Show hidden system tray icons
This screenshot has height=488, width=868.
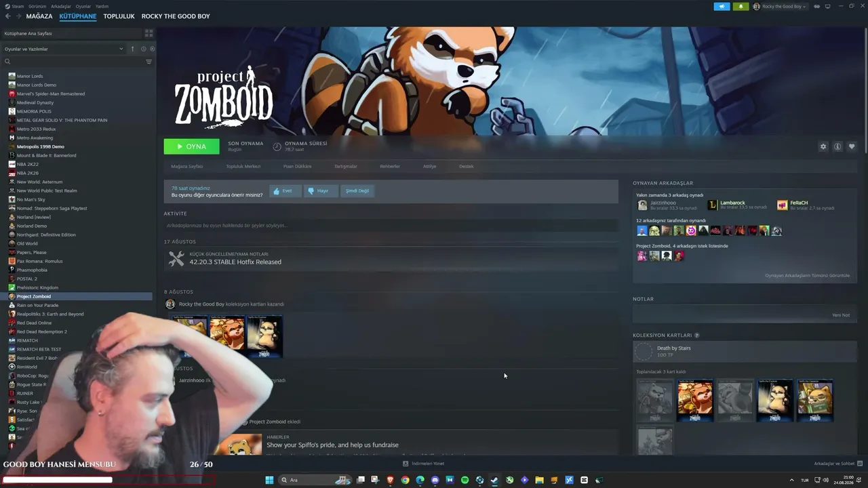[x=791, y=480]
